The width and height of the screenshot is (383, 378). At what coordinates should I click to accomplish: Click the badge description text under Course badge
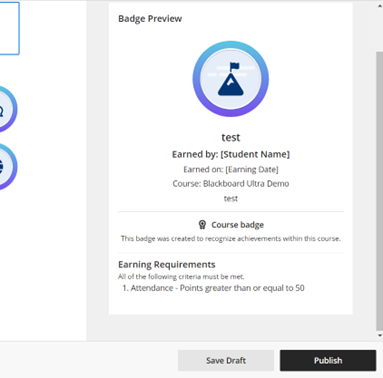[231, 239]
